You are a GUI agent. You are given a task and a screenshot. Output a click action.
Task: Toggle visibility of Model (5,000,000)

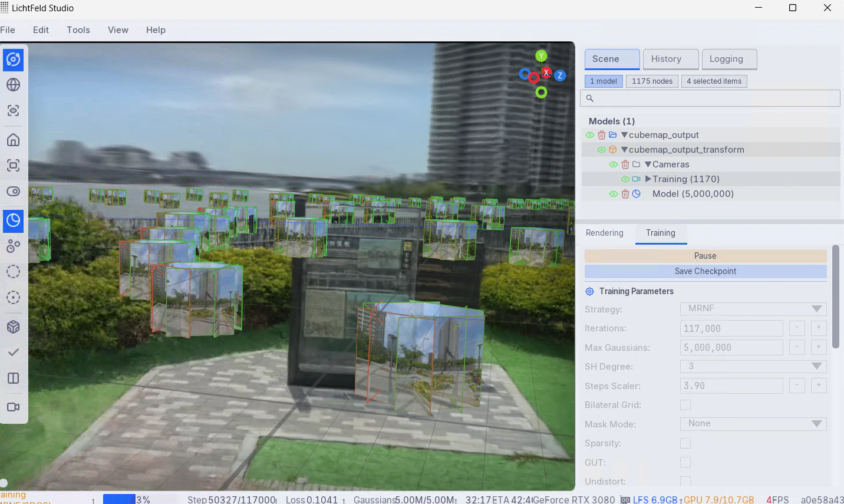614,194
